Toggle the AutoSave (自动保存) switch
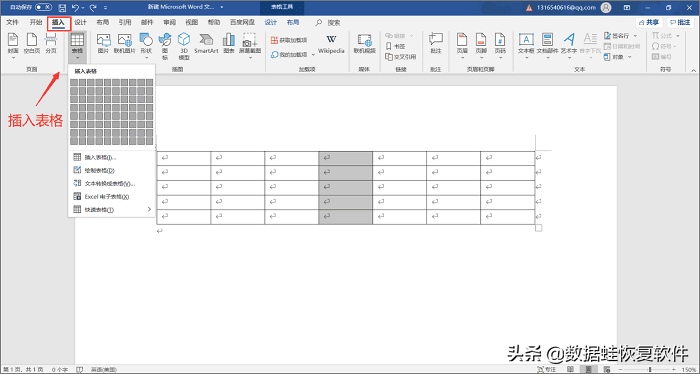The image size is (700, 374). (43, 8)
